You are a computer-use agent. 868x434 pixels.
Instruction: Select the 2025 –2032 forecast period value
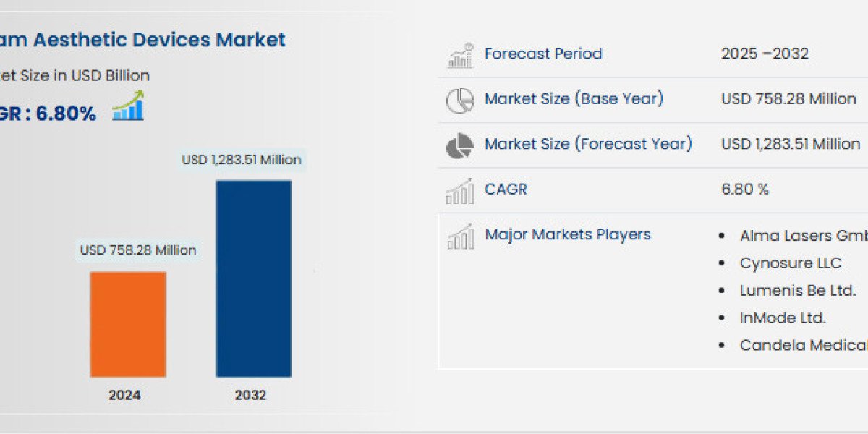click(x=765, y=54)
